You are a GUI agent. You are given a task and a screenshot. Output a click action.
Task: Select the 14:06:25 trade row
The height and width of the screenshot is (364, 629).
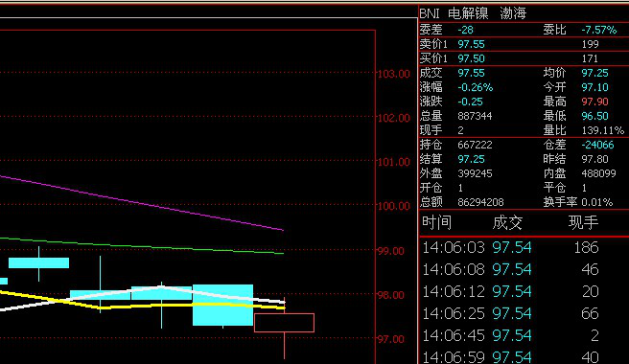(524, 313)
